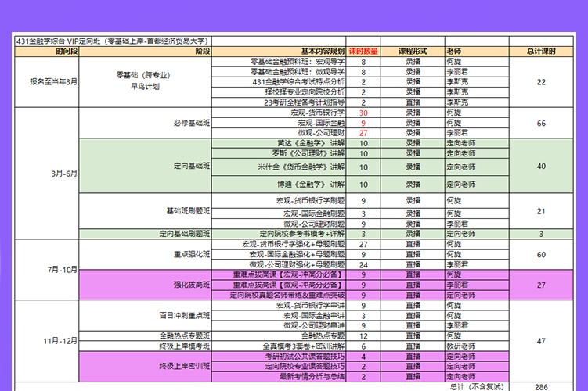This screenshot has height=391, width=588.
Task: Click the 基础班刷题班 stage cell
Action: coord(189,212)
